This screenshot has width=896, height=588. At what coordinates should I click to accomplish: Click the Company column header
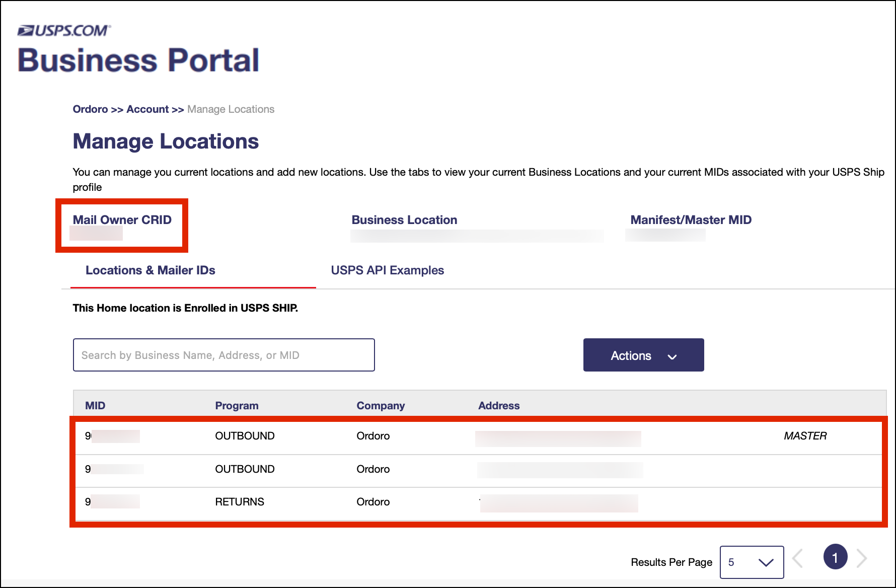(381, 406)
